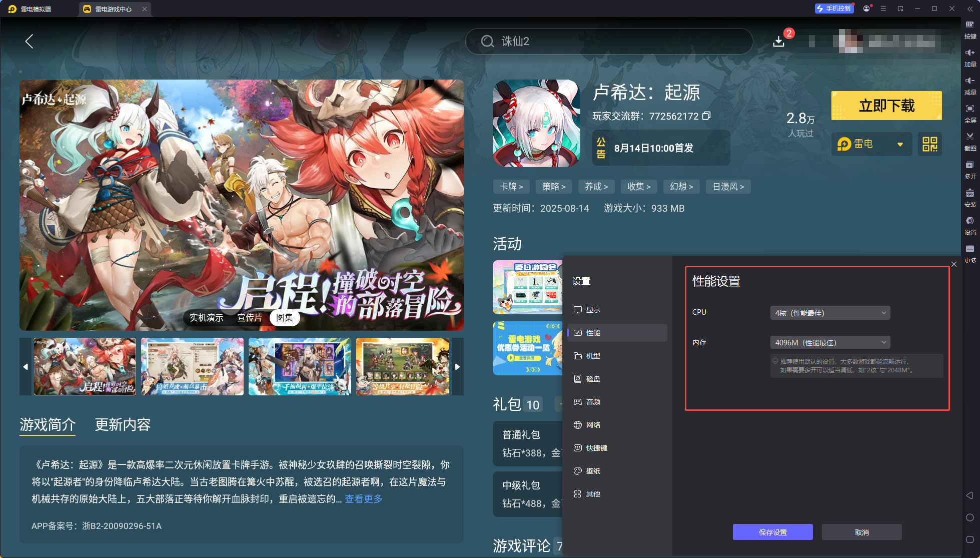Switch to 雷电模拟器 tab
Screen dimensions: 980x558
(36, 9)
